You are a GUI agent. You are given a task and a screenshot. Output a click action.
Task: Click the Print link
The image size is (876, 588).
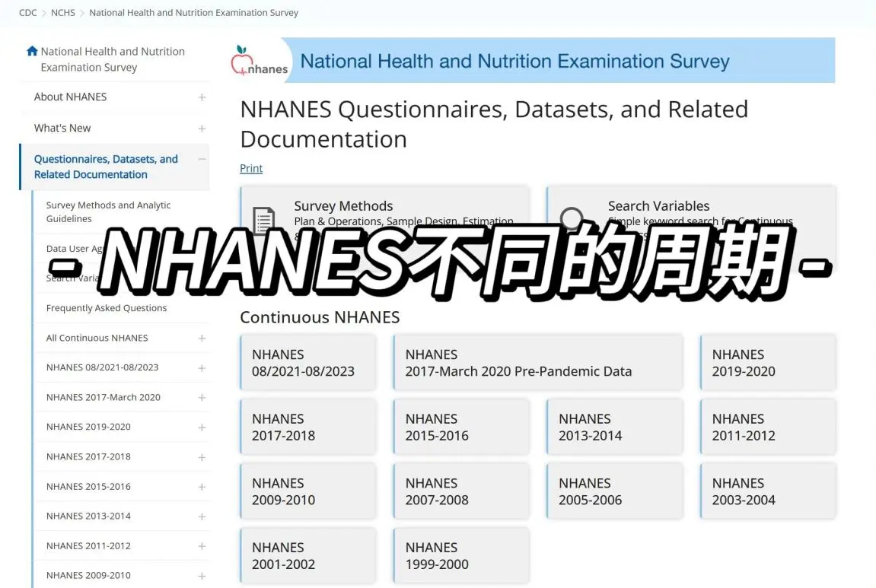tap(251, 168)
